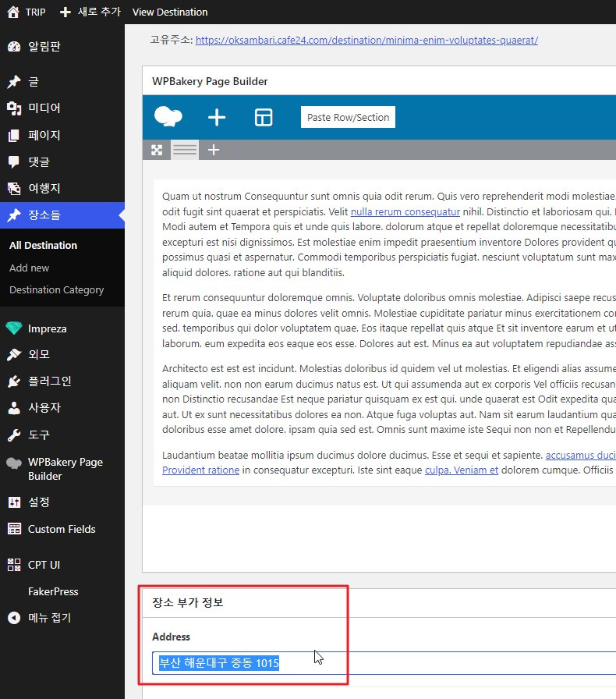Viewport: 616px width, 699px height.
Task: Click the 고유주소: label text
Action: click(x=172, y=40)
